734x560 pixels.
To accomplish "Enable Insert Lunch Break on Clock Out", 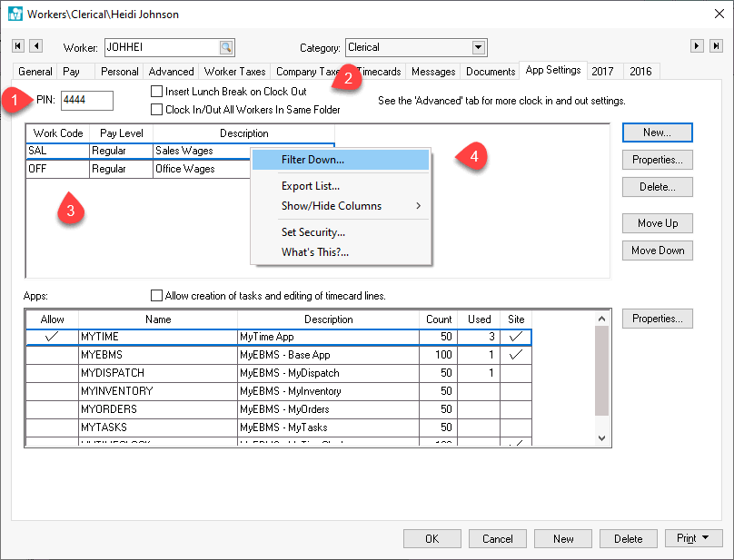I will pyautogui.click(x=157, y=92).
